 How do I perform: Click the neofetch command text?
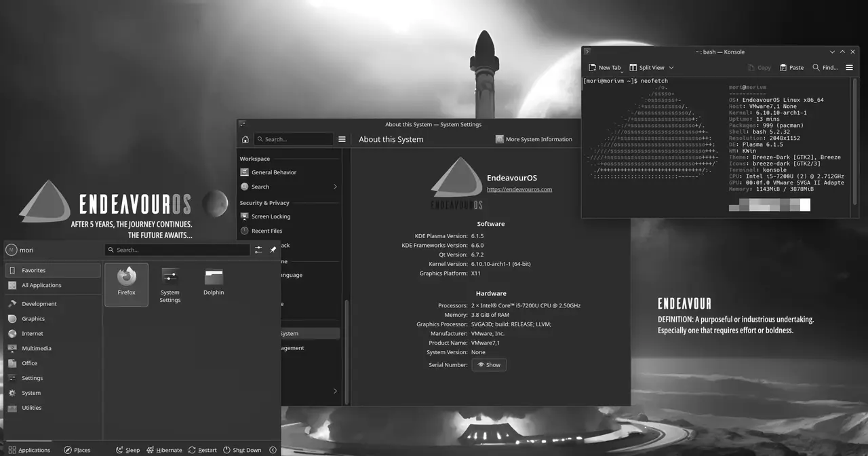[x=654, y=81]
